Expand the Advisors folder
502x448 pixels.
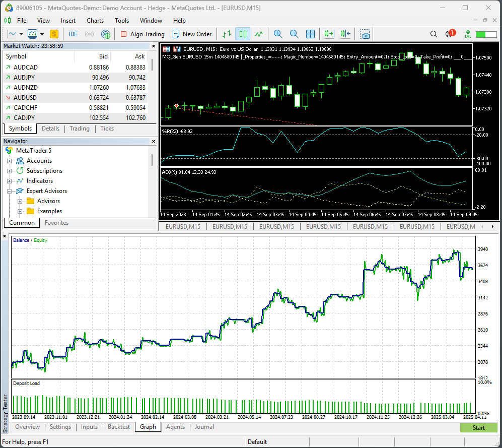(20, 201)
